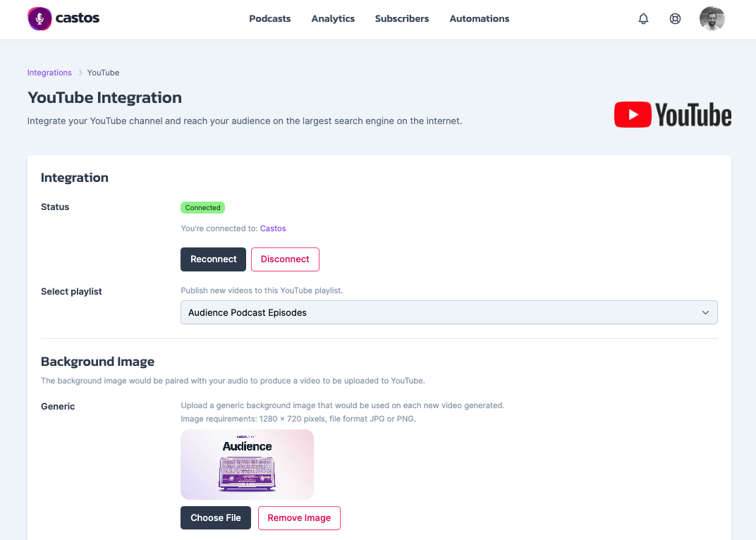The width and height of the screenshot is (756, 540).
Task: Click the 'Publish new videos to this YouTube playlist.' text
Action: (262, 290)
